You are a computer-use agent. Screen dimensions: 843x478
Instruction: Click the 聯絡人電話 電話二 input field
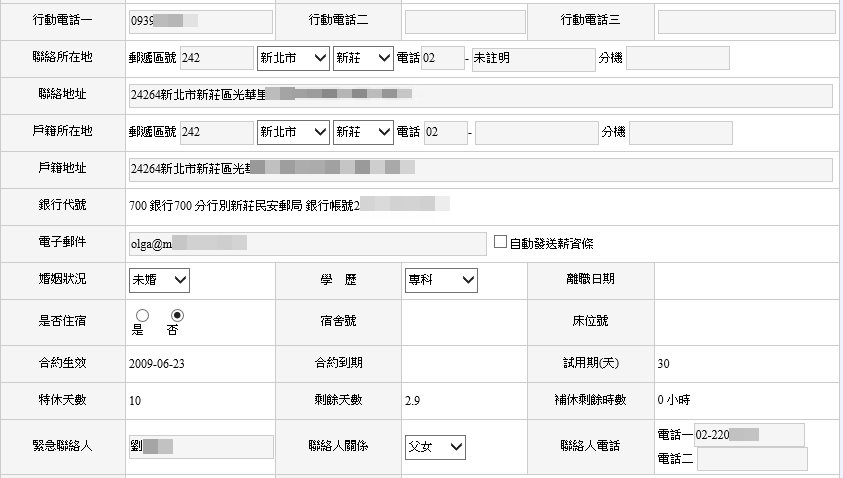click(751, 459)
